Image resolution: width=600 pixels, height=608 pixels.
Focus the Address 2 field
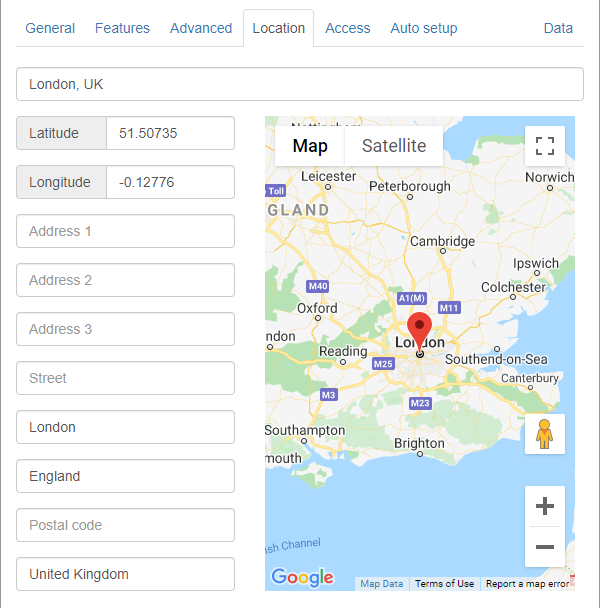point(125,280)
